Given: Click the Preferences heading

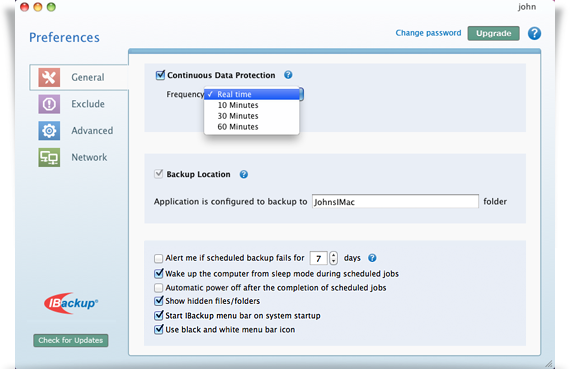Looking at the screenshot, I should pyautogui.click(x=64, y=37).
